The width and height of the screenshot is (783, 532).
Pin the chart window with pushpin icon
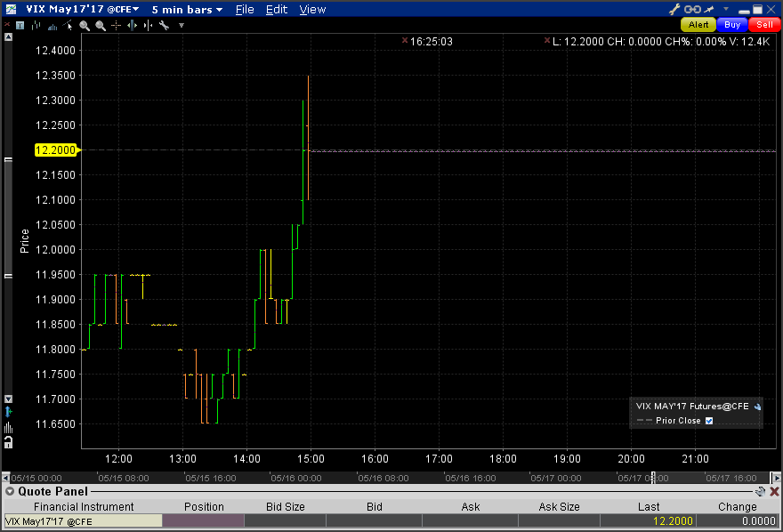709,9
